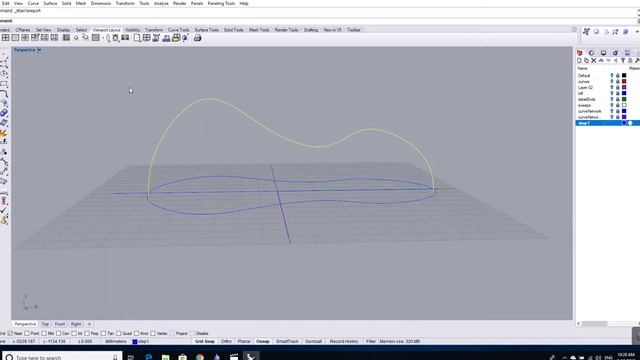This screenshot has width=640, height=360.
Task: Switch to the Curve Tools toolbar tab
Action: [178, 30]
